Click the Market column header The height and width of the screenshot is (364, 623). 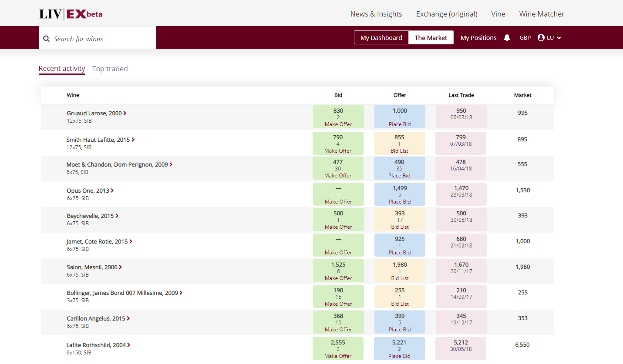click(522, 95)
